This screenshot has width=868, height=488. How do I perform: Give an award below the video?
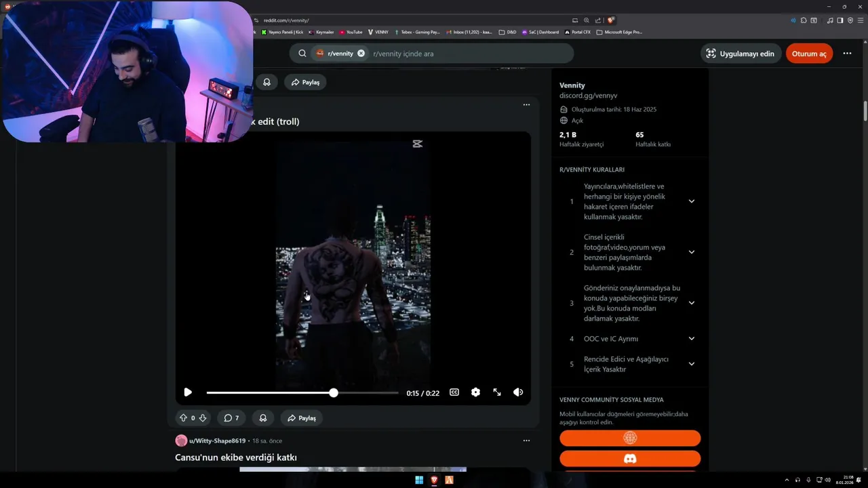coord(262,418)
